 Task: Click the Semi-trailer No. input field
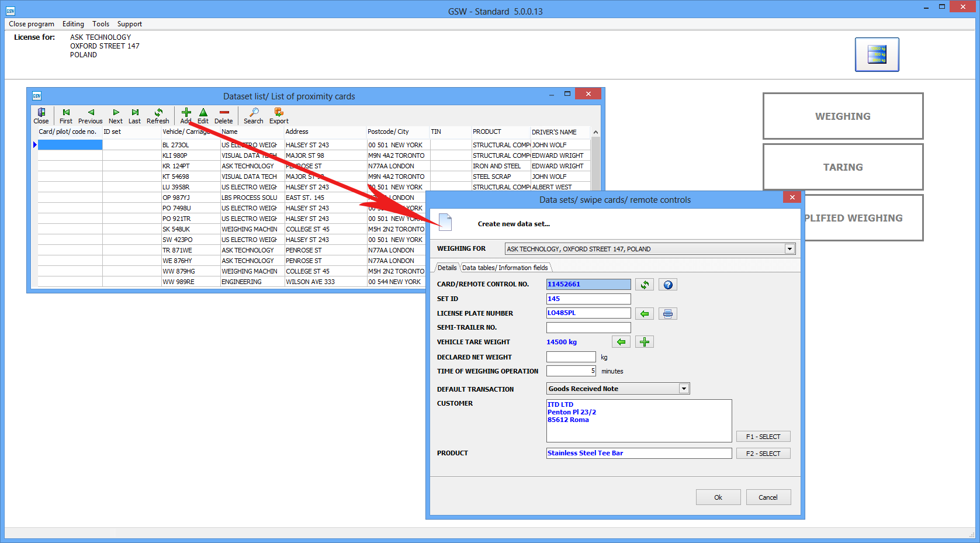tap(588, 328)
